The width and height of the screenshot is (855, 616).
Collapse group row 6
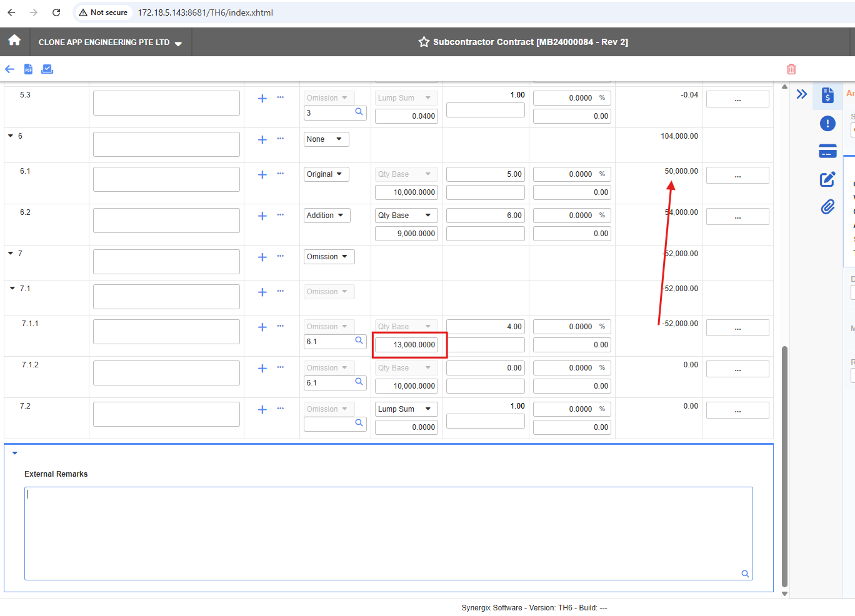pyautogui.click(x=11, y=136)
